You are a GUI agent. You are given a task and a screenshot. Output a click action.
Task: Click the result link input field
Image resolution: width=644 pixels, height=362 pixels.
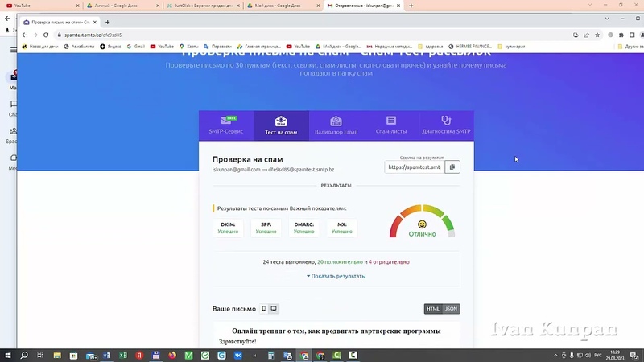click(x=414, y=167)
